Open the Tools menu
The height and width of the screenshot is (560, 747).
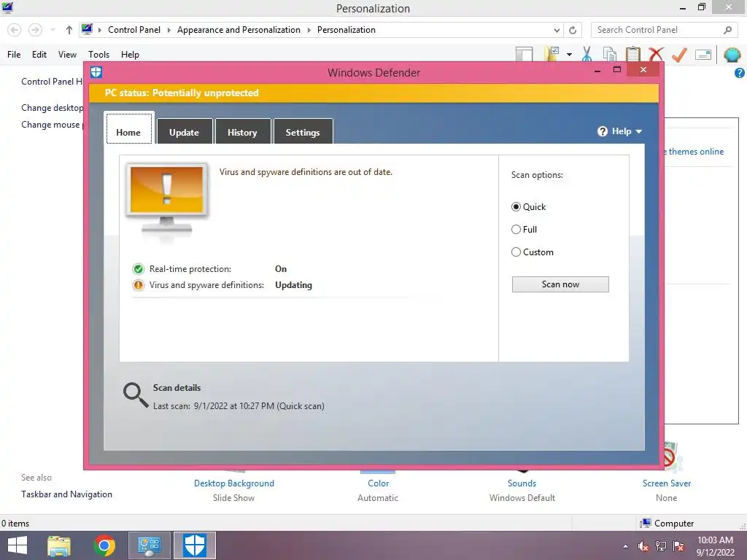point(98,55)
